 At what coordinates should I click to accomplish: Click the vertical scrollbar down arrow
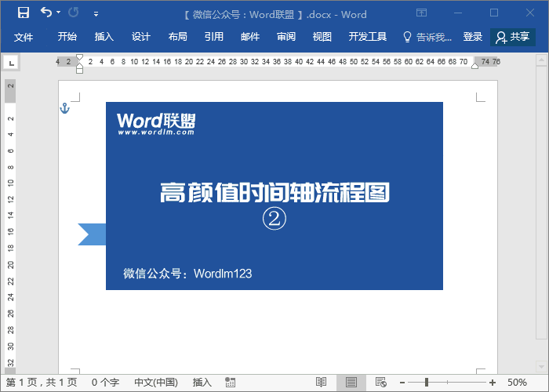tap(541, 366)
